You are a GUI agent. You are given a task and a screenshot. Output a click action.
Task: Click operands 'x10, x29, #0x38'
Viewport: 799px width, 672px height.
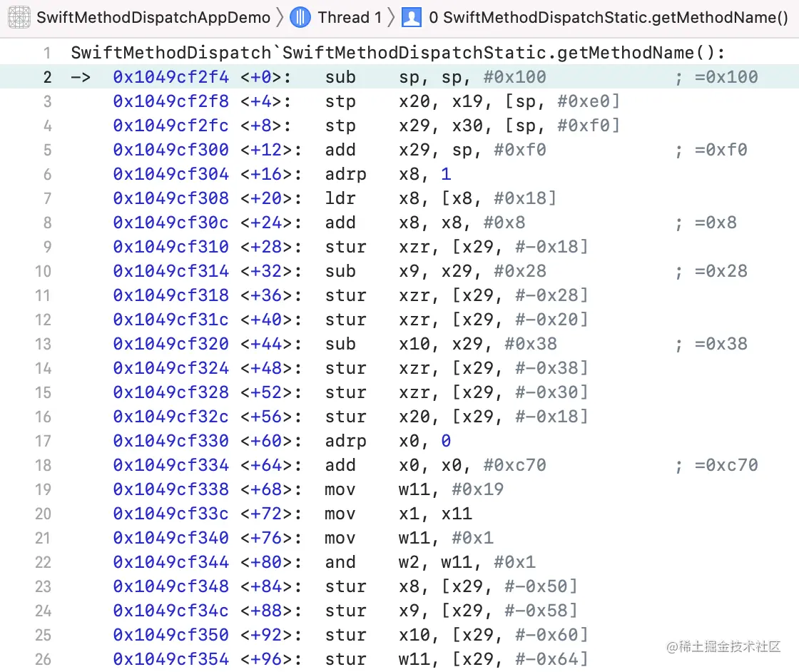click(x=477, y=344)
